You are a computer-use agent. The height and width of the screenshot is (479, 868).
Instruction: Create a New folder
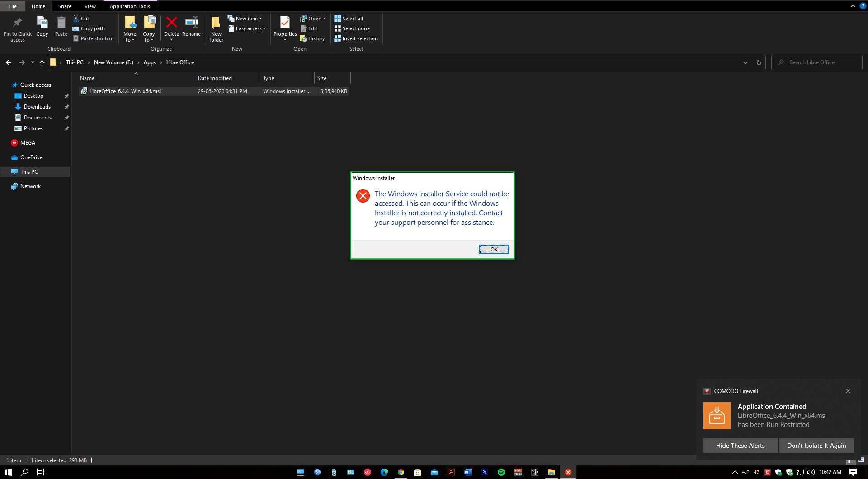(216, 29)
